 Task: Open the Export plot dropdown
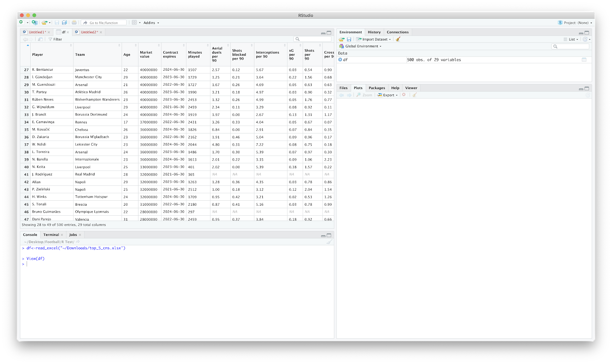click(387, 95)
